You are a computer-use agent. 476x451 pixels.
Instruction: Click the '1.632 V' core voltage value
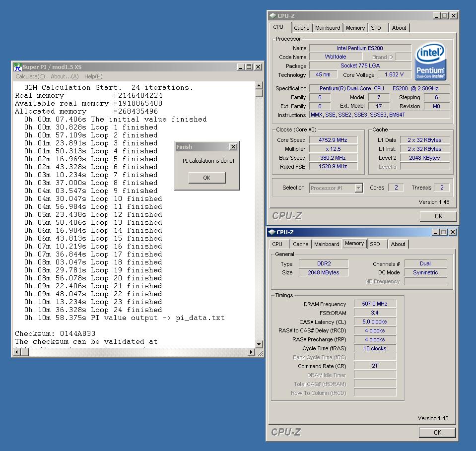tap(394, 74)
